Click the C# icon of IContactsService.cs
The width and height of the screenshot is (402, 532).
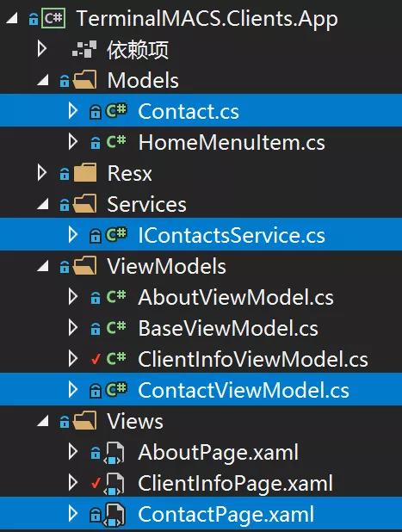(x=116, y=234)
